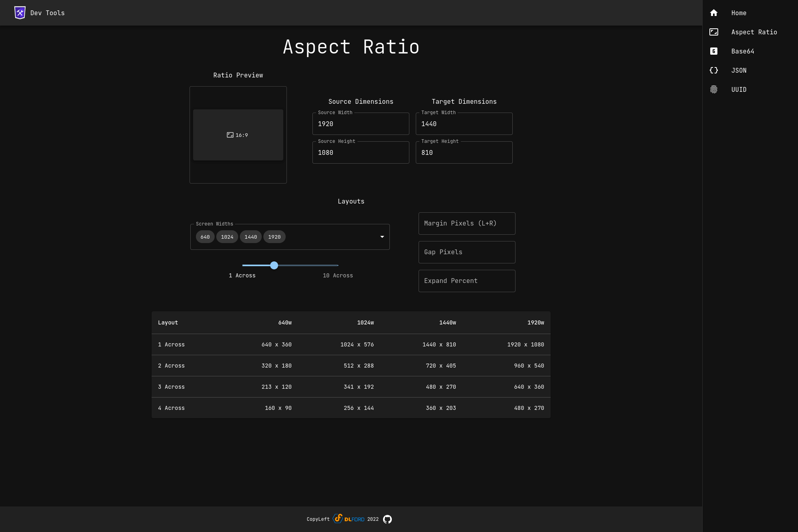Click the layout slider handle

point(274,265)
